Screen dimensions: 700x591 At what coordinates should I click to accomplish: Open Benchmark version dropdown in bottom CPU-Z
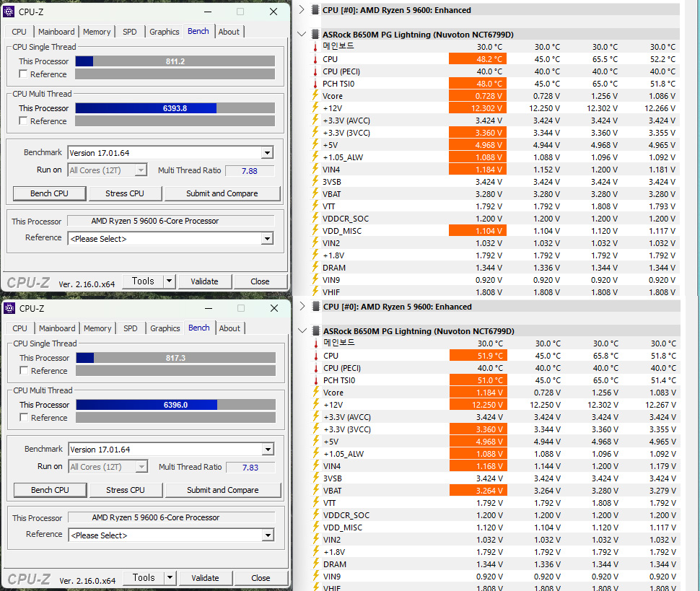coord(268,450)
